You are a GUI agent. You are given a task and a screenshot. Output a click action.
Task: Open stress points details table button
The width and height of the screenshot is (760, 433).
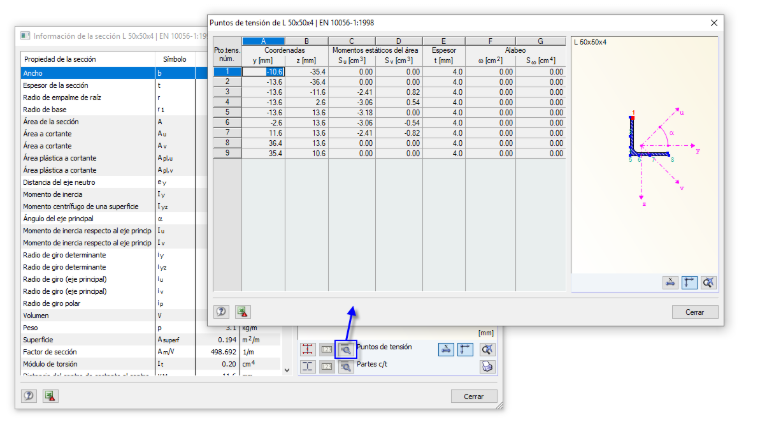click(x=346, y=349)
